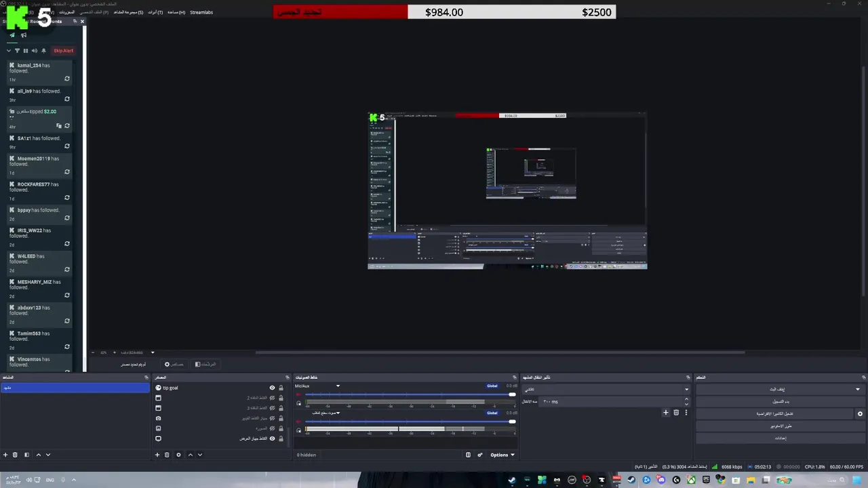Replay the $2.00 tip alert
868x488 pixels.
click(x=67, y=126)
